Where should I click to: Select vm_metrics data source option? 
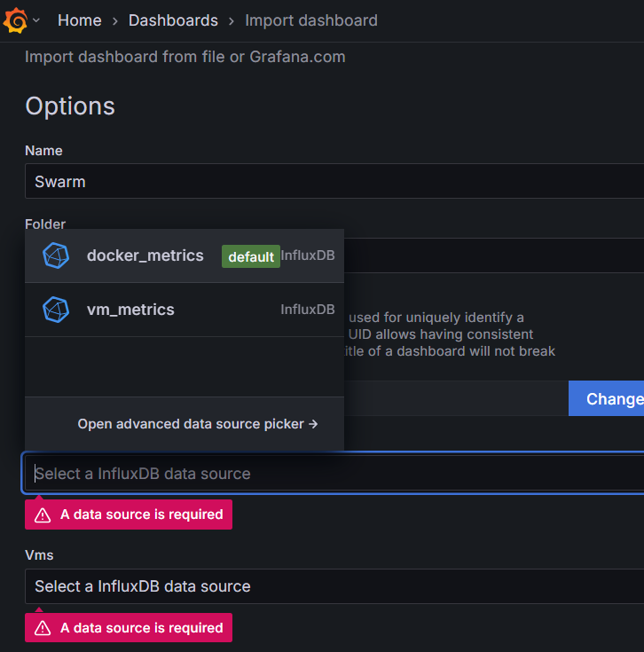[x=185, y=310]
